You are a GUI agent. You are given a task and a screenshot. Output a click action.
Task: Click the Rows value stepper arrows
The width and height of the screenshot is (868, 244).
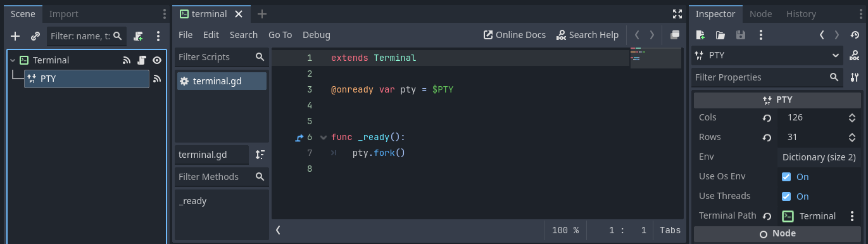[x=852, y=138]
